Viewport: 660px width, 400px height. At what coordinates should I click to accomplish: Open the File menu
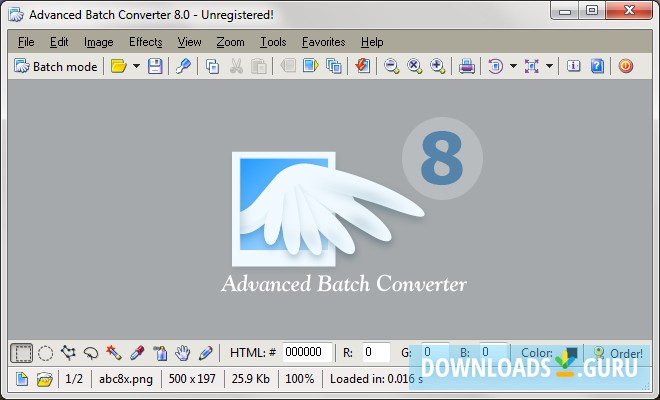pyautogui.click(x=26, y=42)
